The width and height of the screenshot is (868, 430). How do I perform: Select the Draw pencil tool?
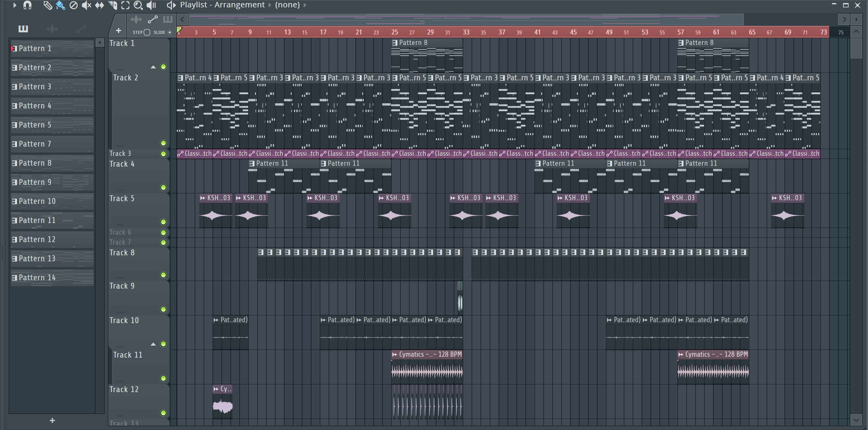click(x=47, y=5)
